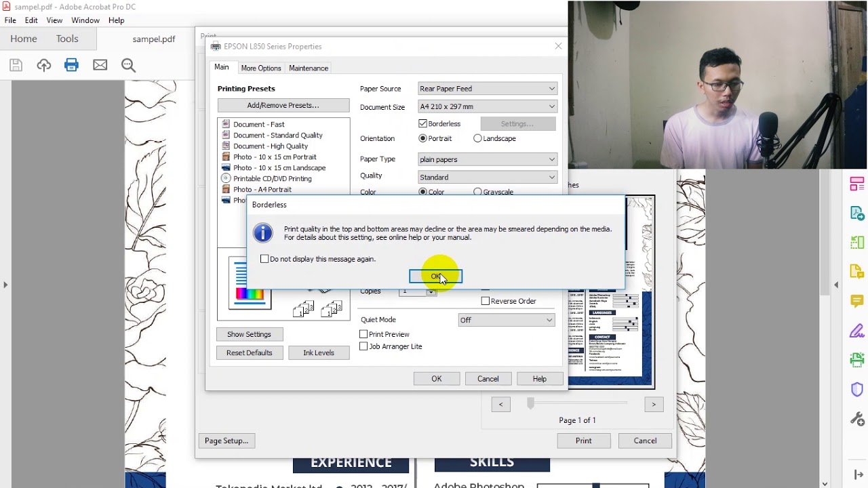
Task: Select the Portrait orientation radio button
Action: [x=423, y=138]
